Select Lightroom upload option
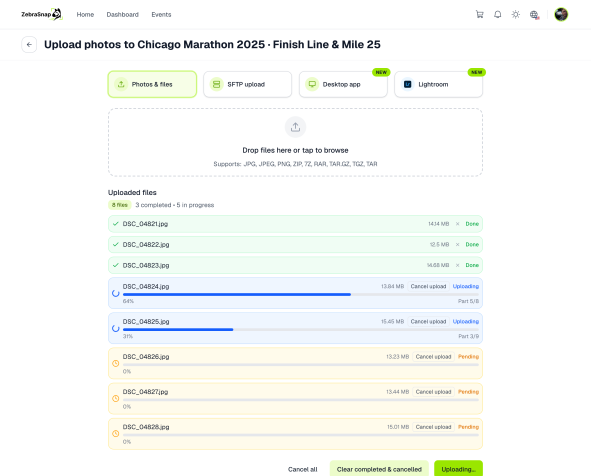591x476 pixels. (438, 84)
